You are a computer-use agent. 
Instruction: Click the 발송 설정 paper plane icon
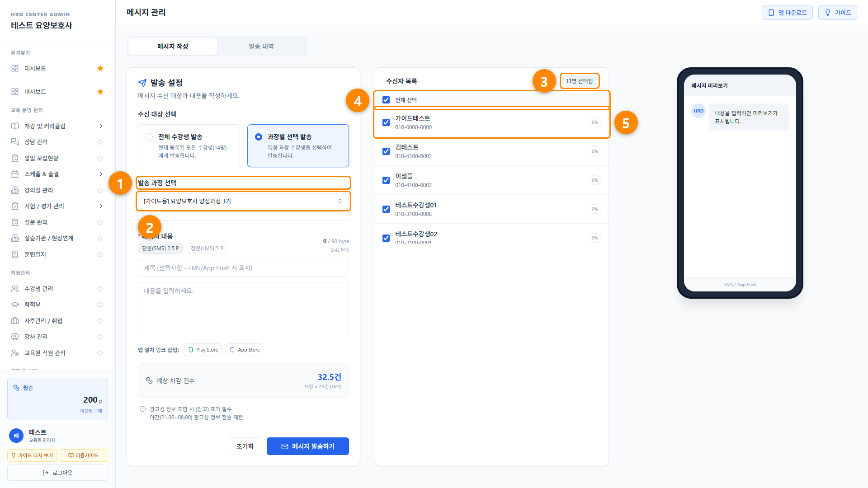pos(142,83)
